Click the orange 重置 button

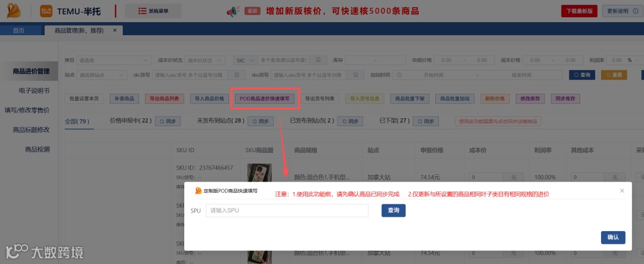coord(614,75)
